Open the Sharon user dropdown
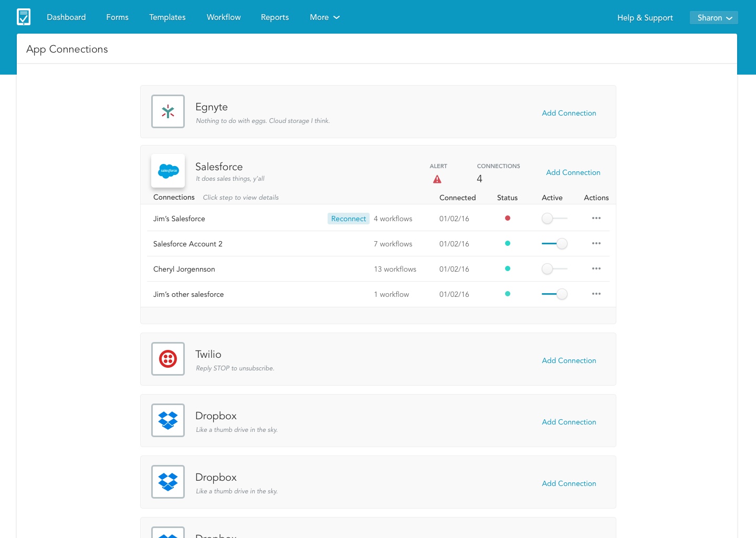This screenshot has width=756, height=538. pos(713,18)
